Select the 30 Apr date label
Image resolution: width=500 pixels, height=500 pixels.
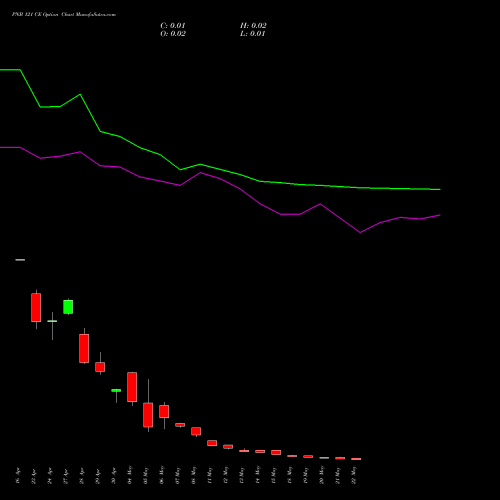[x=114, y=477]
